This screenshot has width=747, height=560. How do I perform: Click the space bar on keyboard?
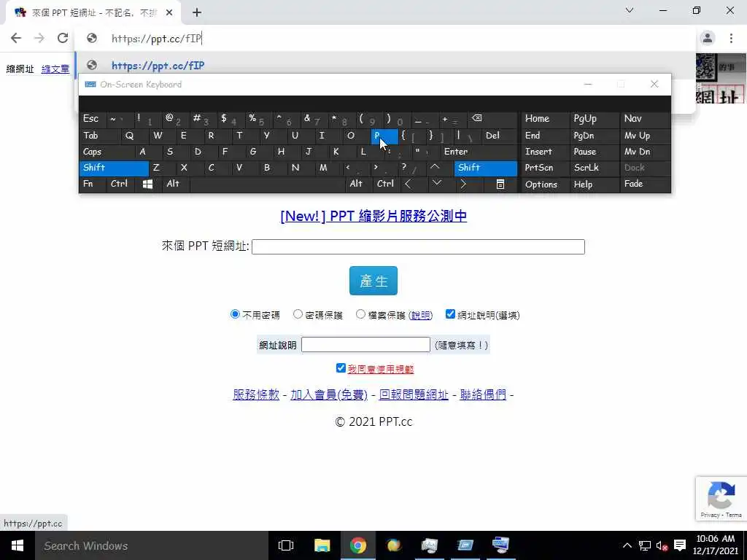tap(268, 184)
